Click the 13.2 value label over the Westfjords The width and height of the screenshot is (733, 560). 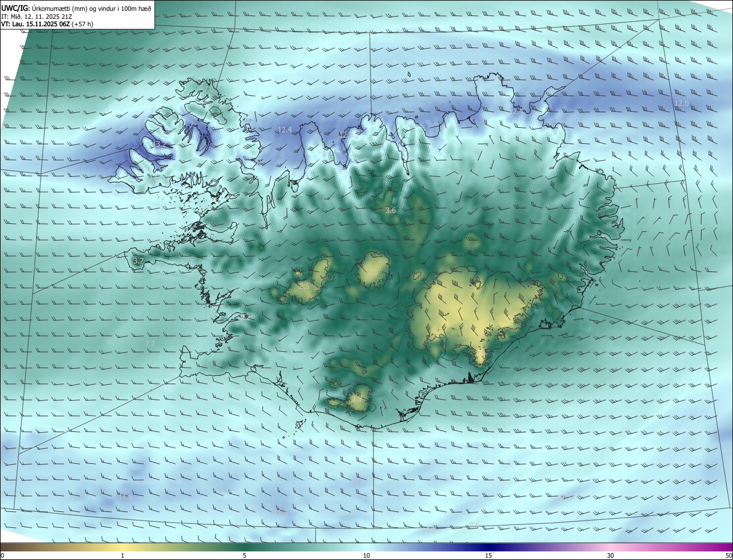click(x=160, y=144)
